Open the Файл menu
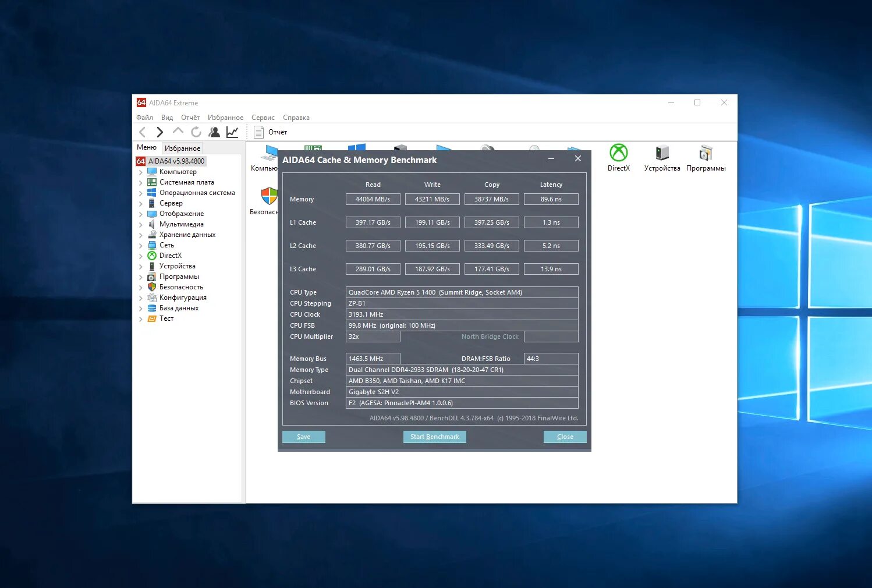This screenshot has height=588, width=872. (x=144, y=118)
